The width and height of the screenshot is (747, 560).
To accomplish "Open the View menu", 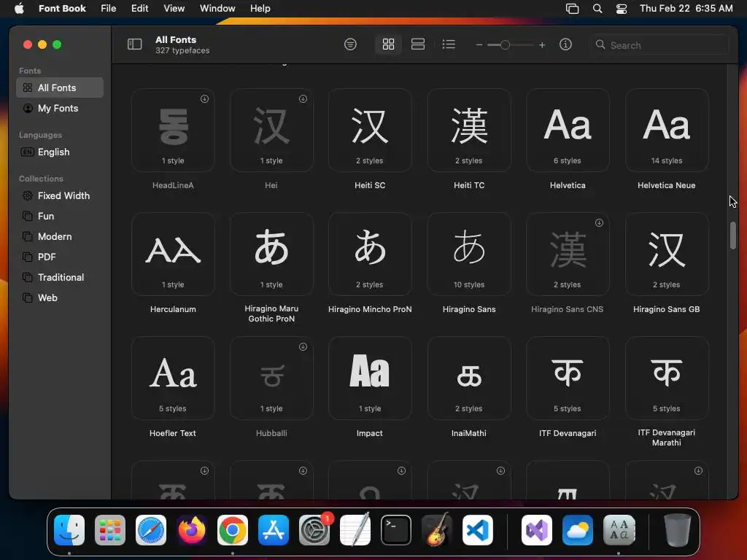I will (174, 8).
